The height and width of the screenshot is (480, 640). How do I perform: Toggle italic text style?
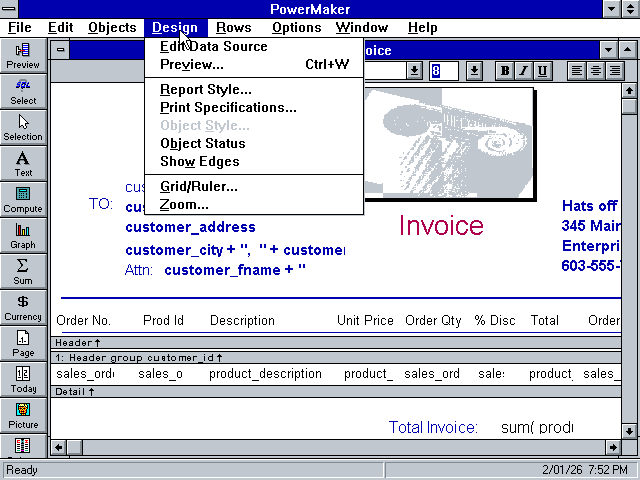click(x=524, y=71)
